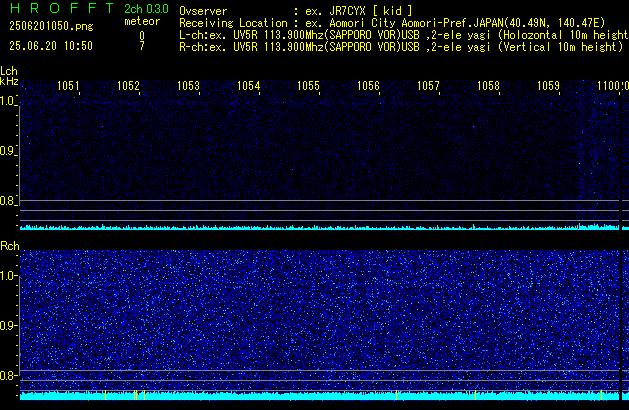Click the 1052 time tick label

[128, 86]
